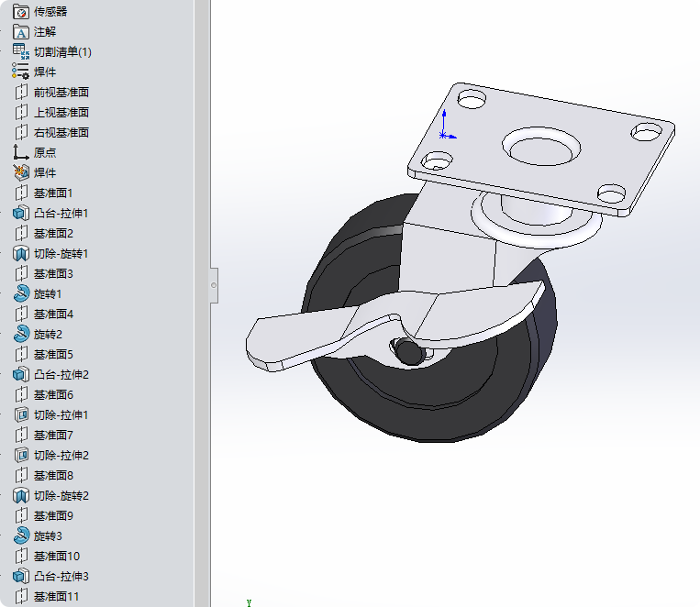700x607 pixels.
Task: Click the 传感器 sensor folder icon
Action: [x=21, y=12]
